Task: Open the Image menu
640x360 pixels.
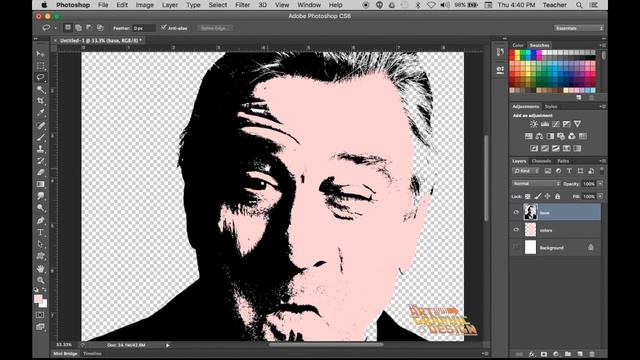Action: pos(144,5)
